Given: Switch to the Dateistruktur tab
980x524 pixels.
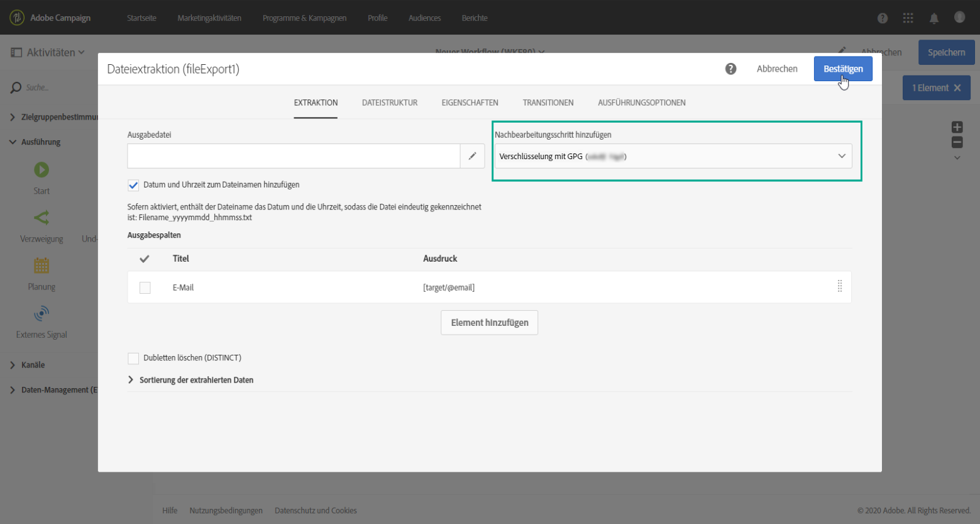Looking at the screenshot, I should pos(390,103).
